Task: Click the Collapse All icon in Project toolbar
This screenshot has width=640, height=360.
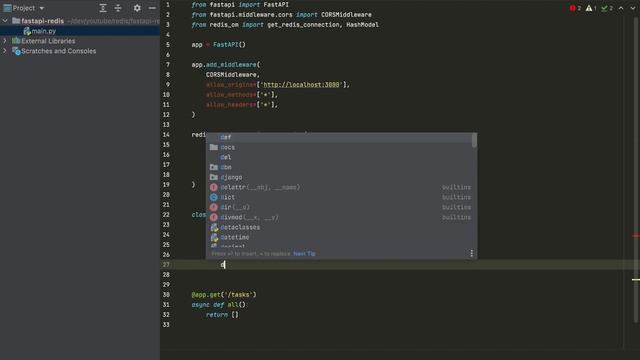Action: (x=118, y=8)
